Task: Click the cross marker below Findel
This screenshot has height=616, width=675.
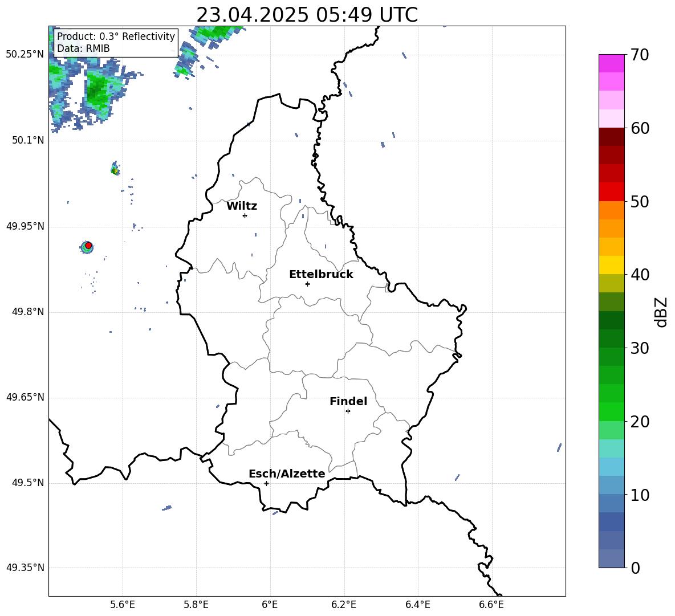Action: click(x=348, y=411)
